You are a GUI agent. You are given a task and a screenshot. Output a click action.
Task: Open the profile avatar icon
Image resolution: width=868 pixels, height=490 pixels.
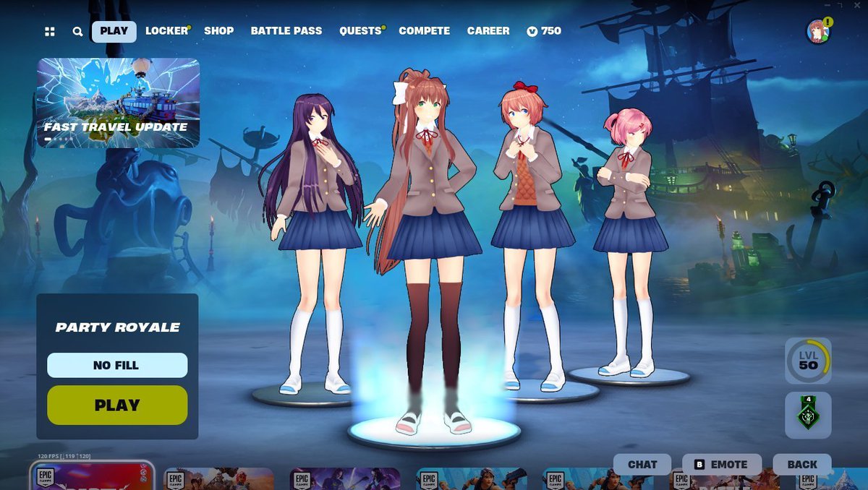click(818, 31)
